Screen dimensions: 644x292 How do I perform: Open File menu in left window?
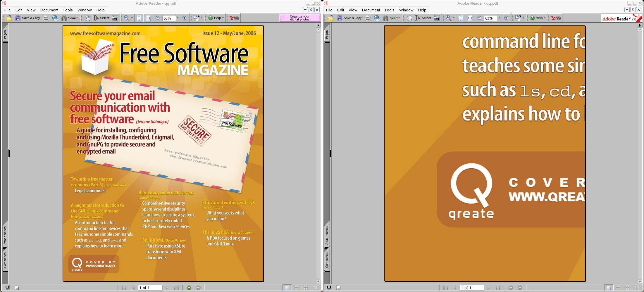(x=7, y=10)
